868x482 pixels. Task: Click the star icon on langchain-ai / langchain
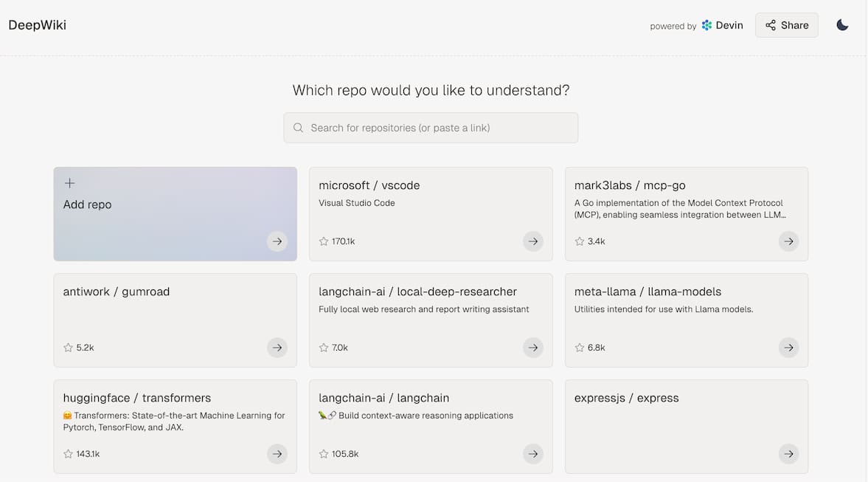coord(324,454)
